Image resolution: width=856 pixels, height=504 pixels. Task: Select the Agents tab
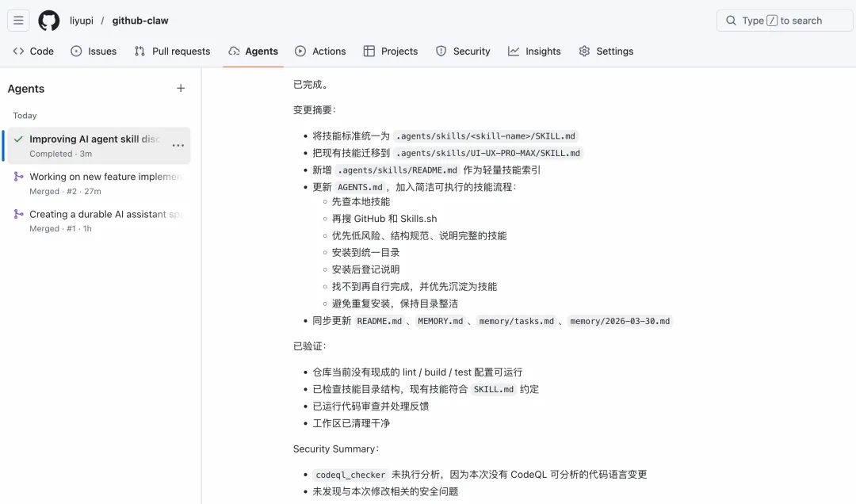(253, 52)
